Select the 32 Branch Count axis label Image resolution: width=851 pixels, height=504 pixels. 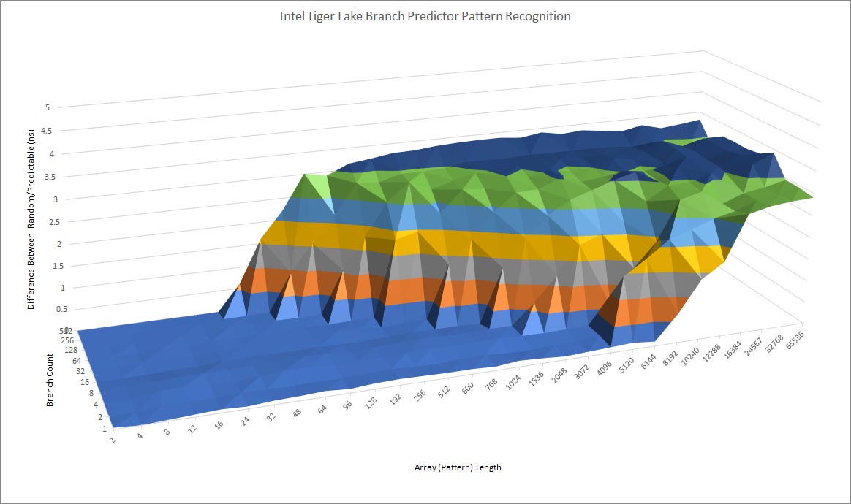pos(80,371)
